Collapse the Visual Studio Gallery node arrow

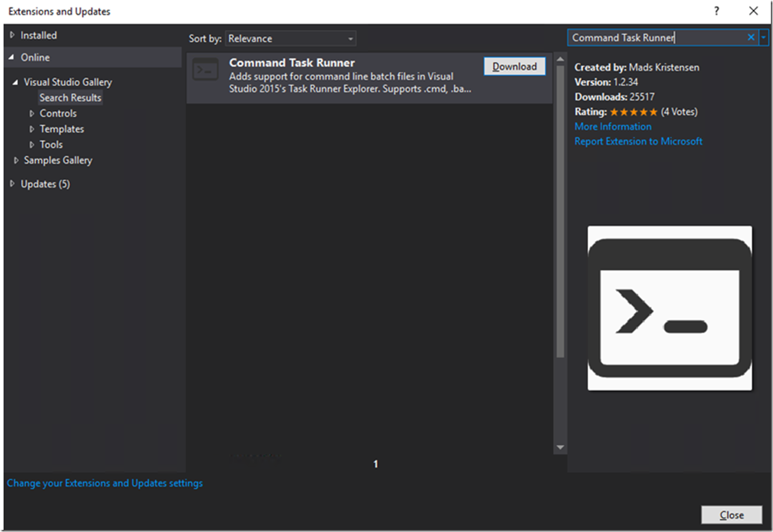[x=15, y=82]
